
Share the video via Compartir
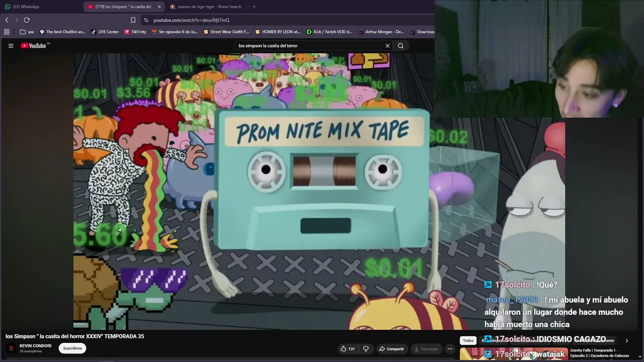391,348
